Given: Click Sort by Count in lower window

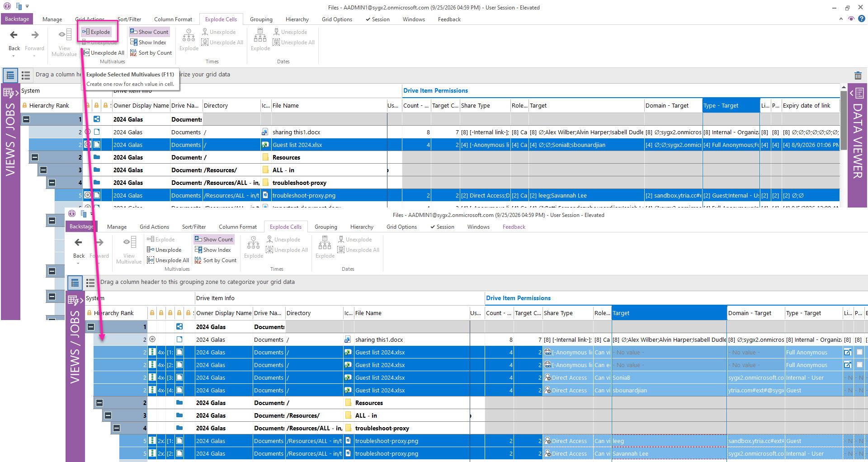Looking at the screenshot, I should (216, 260).
